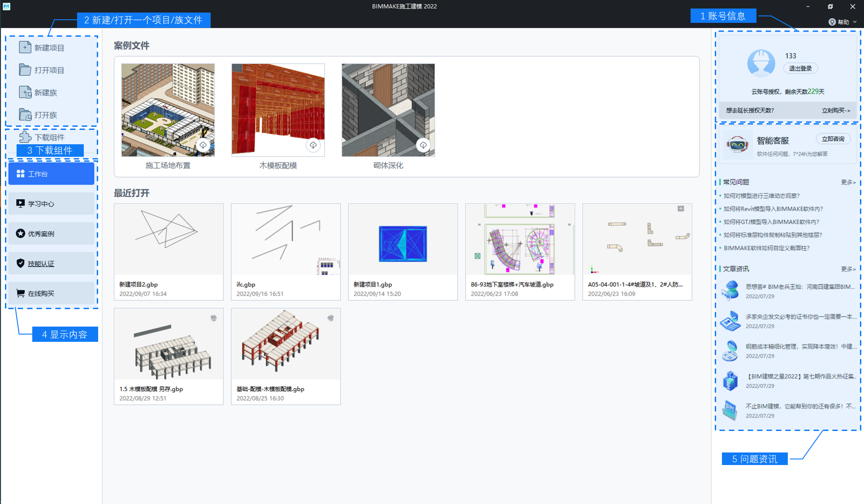Click the 新建项目 text label
Viewport: 864px width, 504px height.
(49, 48)
